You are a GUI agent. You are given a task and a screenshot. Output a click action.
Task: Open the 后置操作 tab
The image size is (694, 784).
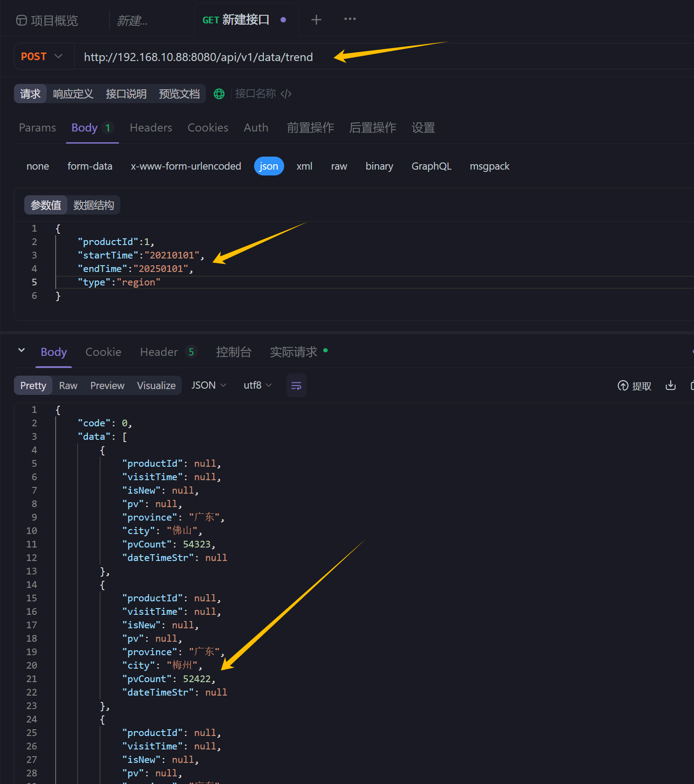click(373, 128)
